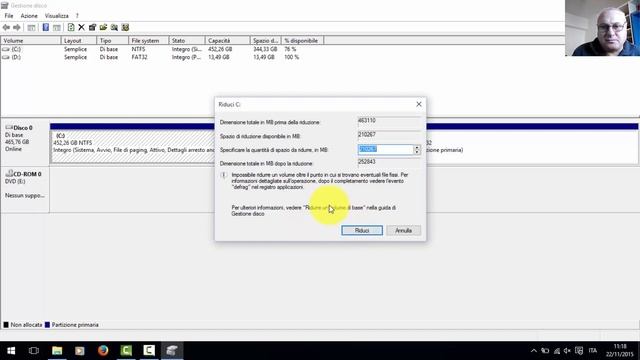Sort by the File system column header
The image size is (640, 360).
(149, 41)
